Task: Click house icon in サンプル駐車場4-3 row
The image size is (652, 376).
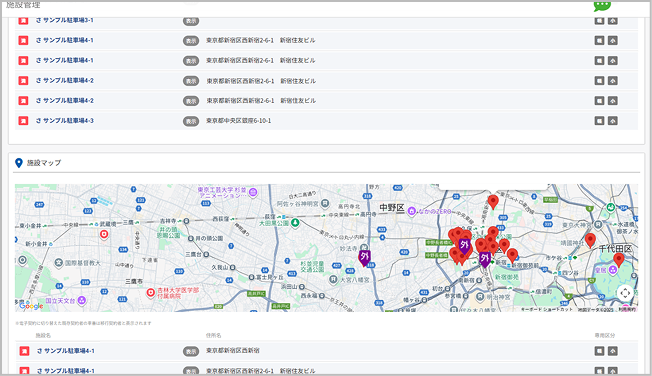Action: coord(613,121)
